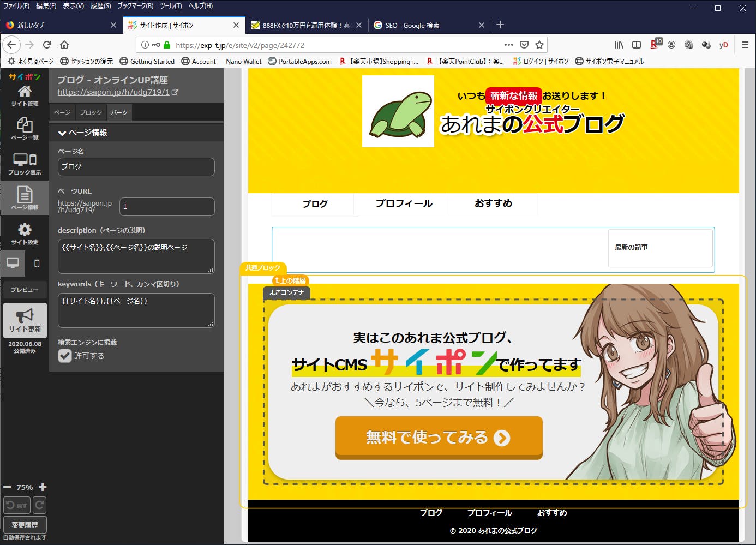
Task: Edit the ページ名 field containing ブログ
Action: tap(136, 167)
